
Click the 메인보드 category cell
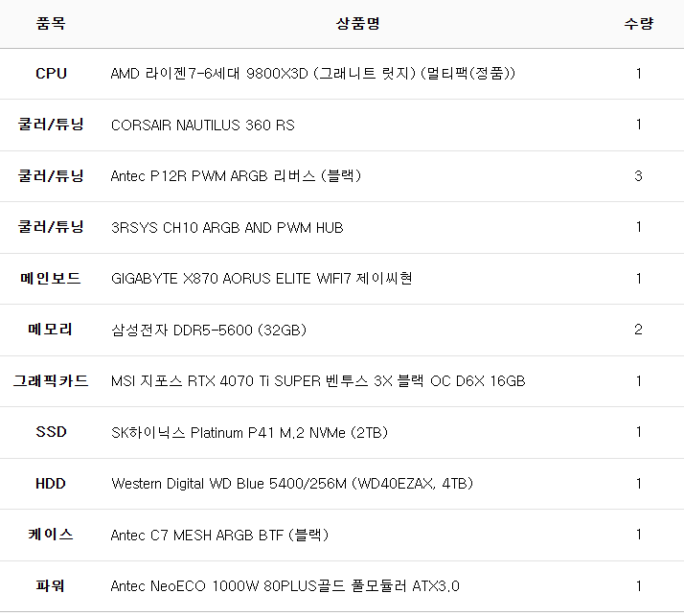tap(51, 279)
